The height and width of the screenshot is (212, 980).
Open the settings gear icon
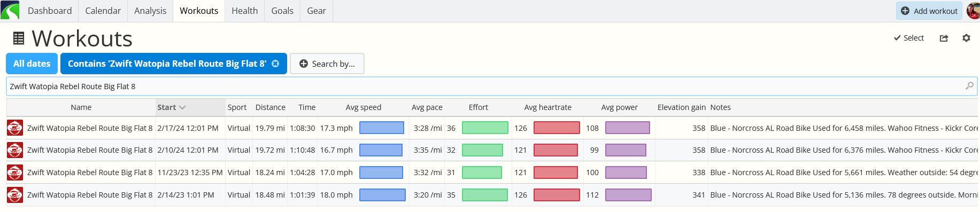(x=966, y=38)
